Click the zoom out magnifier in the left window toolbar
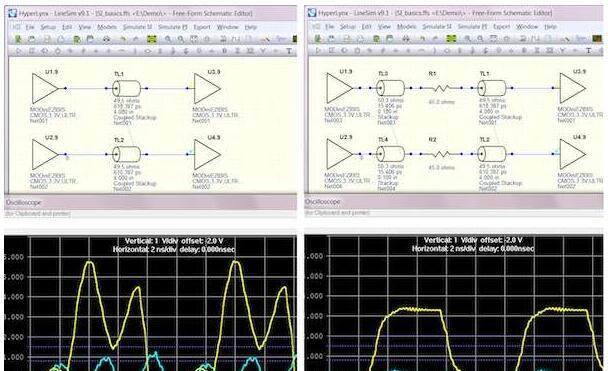 point(181,39)
